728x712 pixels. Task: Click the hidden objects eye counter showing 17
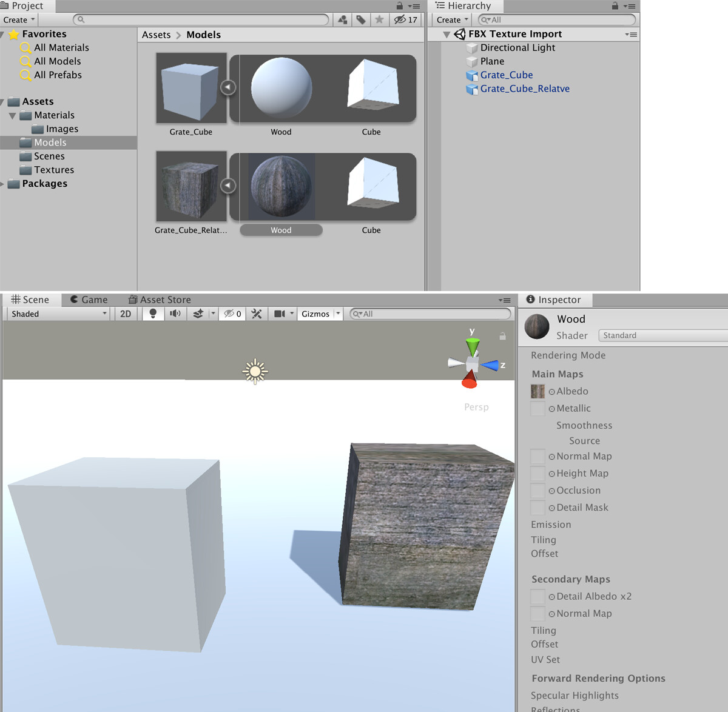pyautogui.click(x=405, y=19)
